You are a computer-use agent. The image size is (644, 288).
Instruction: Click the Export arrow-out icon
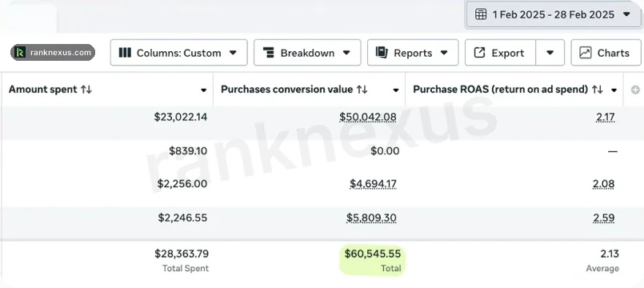(479, 53)
